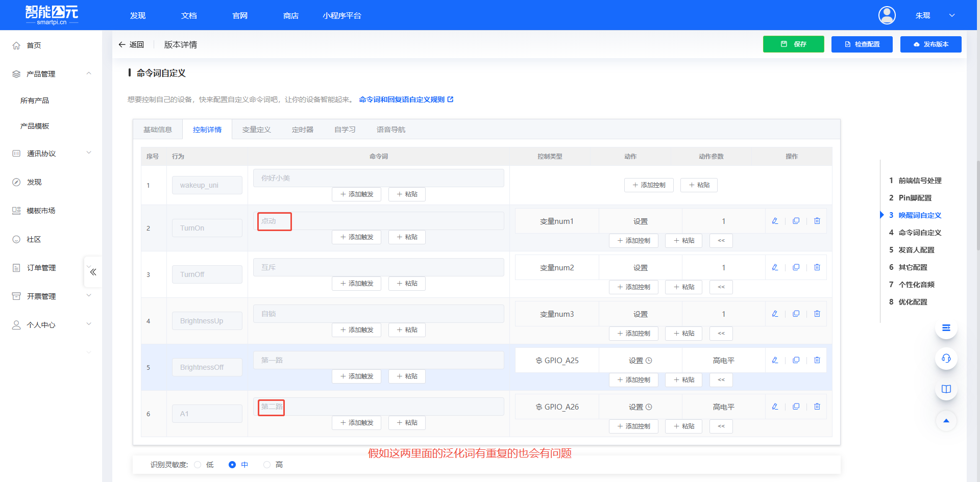This screenshot has width=980, height=482.
Task: Click the 你好小美 command word input field
Action: [378, 177]
